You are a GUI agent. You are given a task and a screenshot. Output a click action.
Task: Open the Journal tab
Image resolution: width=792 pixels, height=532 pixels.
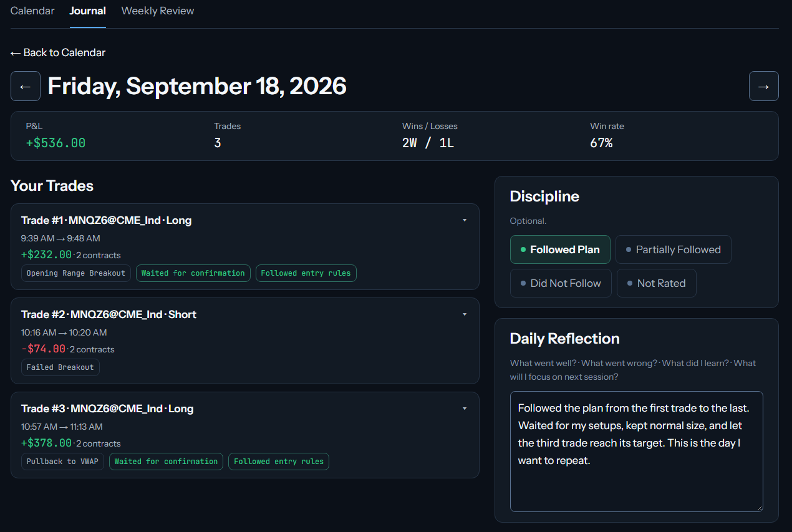pos(88,11)
